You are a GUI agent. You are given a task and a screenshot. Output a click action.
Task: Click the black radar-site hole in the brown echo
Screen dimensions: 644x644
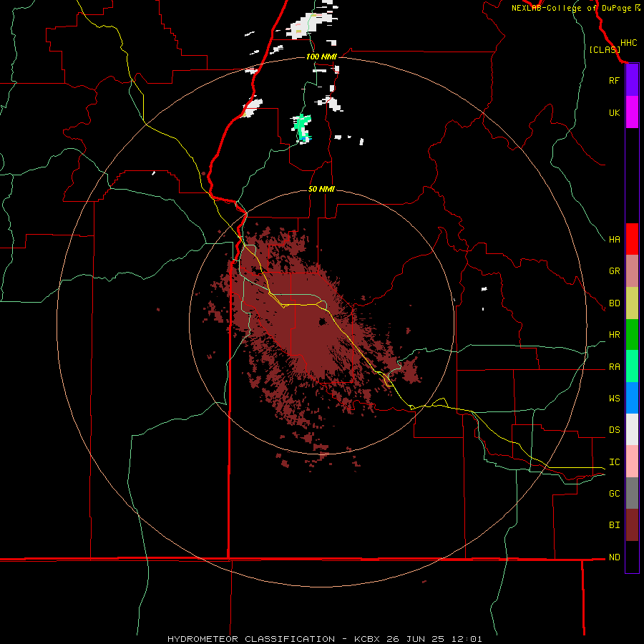coord(323,321)
